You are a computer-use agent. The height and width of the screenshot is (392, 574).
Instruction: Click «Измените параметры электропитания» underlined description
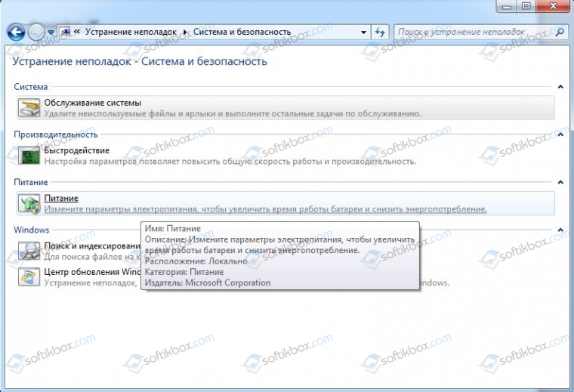click(x=265, y=209)
